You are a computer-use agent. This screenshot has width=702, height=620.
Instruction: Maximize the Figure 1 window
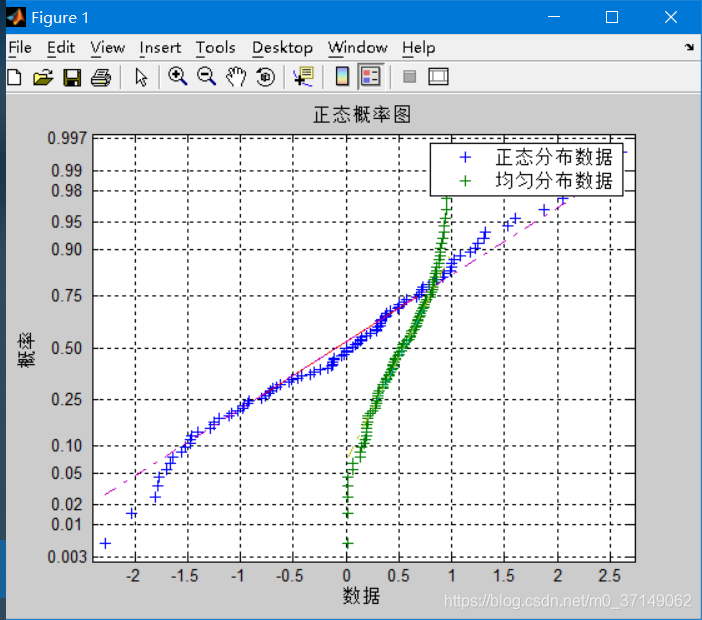[612, 17]
